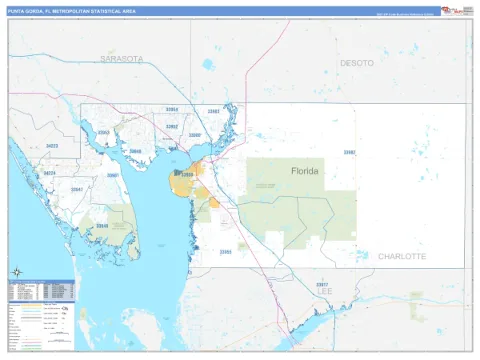The height and width of the screenshot is (360, 480).
Task: Click the Florida state label
Action: tap(305, 171)
